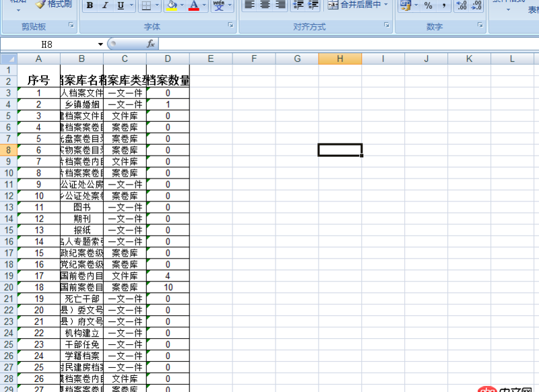Apply red font color
Screen dimensions: 539x392
[194, 5]
